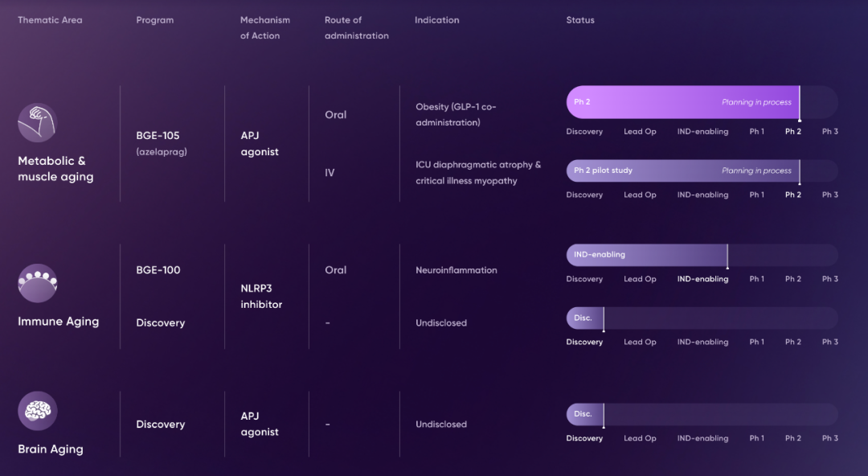The image size is (868, 476).
Task: Click the Ph 2 pilot study progress bar
Action: [683, 170]
